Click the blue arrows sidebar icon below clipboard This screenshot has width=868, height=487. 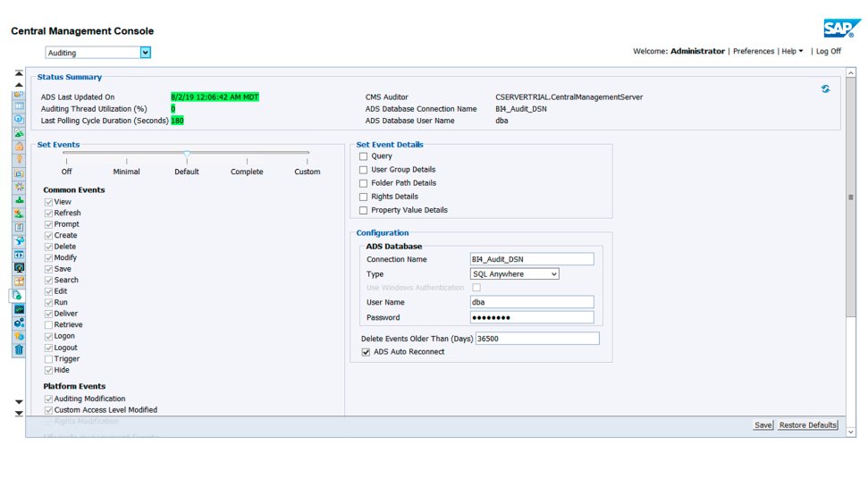(x=19, y=240)
